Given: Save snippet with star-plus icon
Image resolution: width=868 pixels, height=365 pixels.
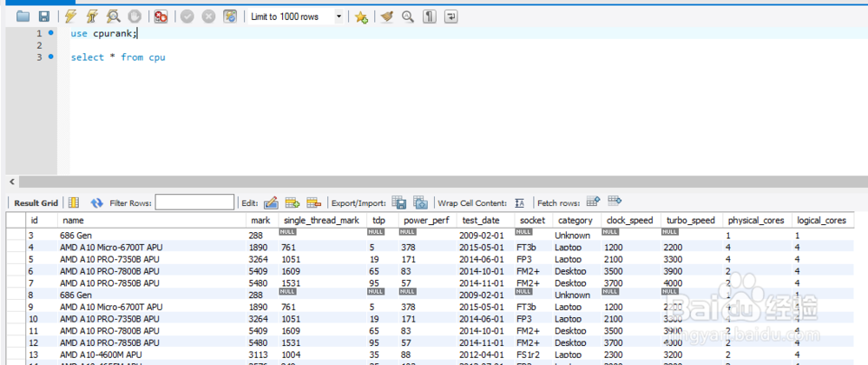Looking at the screenshot, I should pyautogui.click(x=361, y=17).
